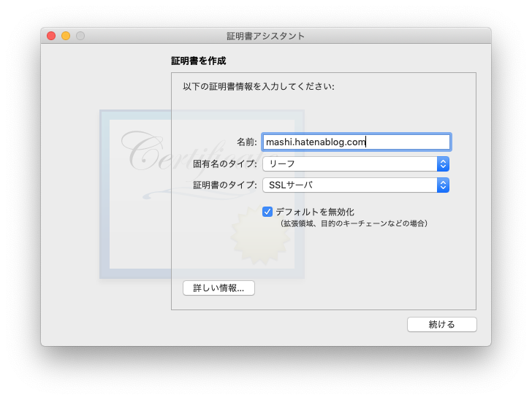Open the 証明書のタイプ dropdown showing SSLサーバ
The image size is (532, 400).
tap(356, 185)
